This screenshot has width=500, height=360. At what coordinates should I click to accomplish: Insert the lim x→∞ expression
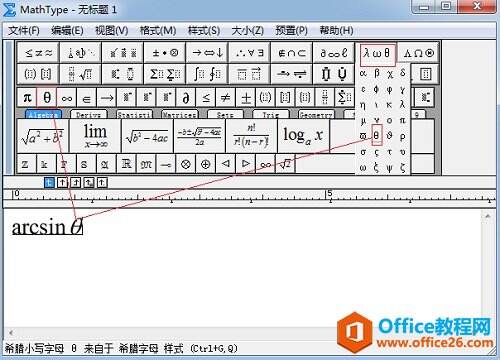click(x=95, y=136)
